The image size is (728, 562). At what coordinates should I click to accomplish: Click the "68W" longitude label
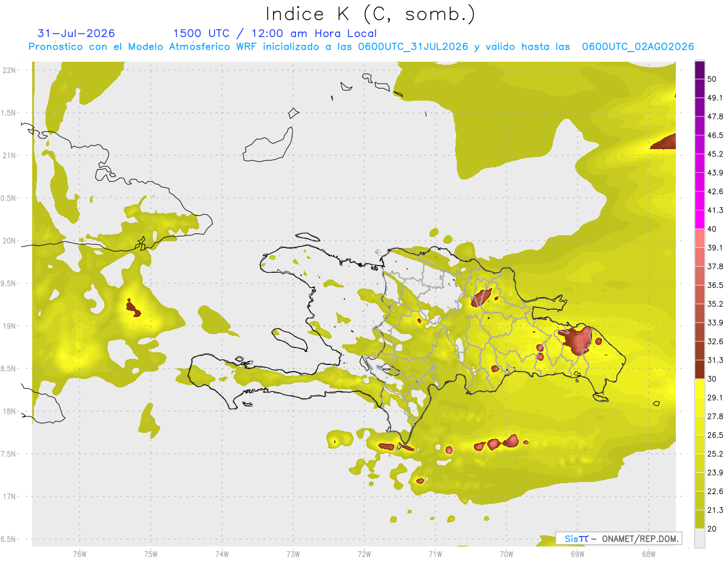(649, 554)
